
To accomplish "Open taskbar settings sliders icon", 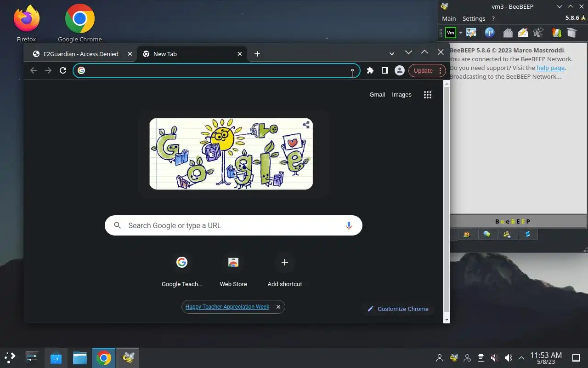I will point(32,357).
